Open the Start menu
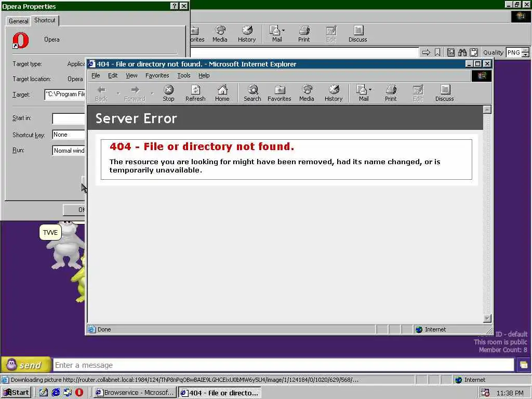The image size is (532, 399). pyautogui.click(x=16, y=393)
